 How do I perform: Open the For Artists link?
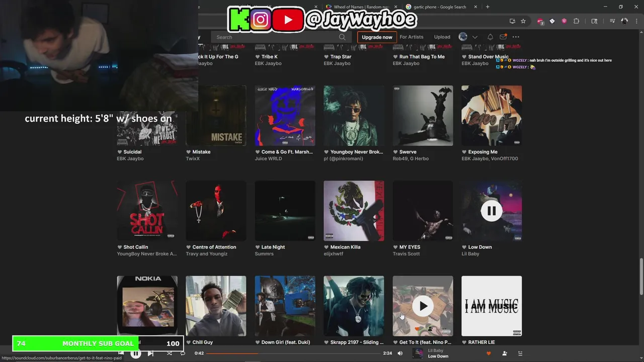coord(412,37)
